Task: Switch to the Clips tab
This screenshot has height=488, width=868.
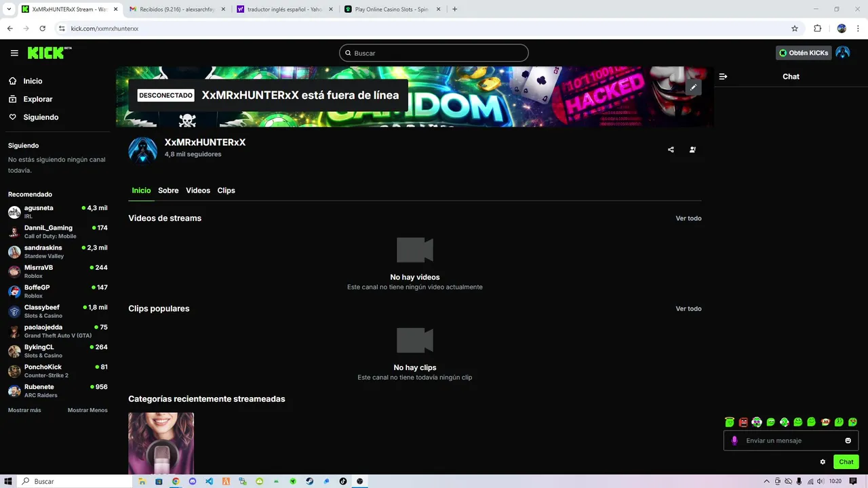Action: pos(226,190)
